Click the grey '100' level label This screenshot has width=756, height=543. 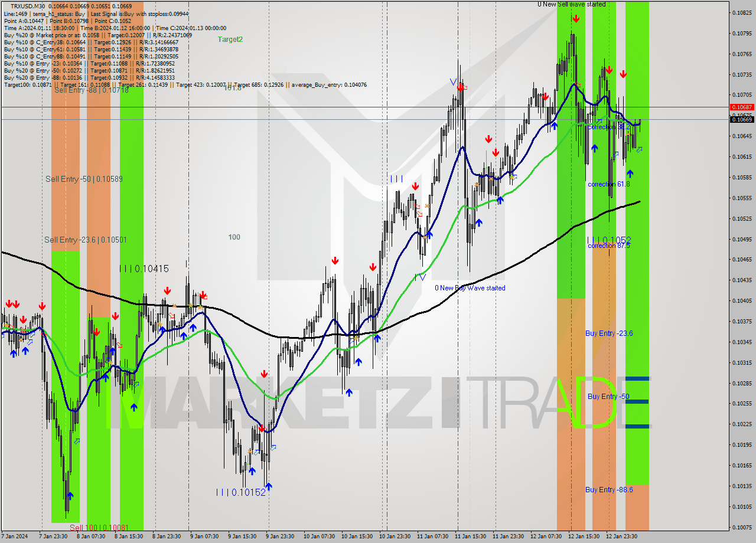[x=234, y=237]
